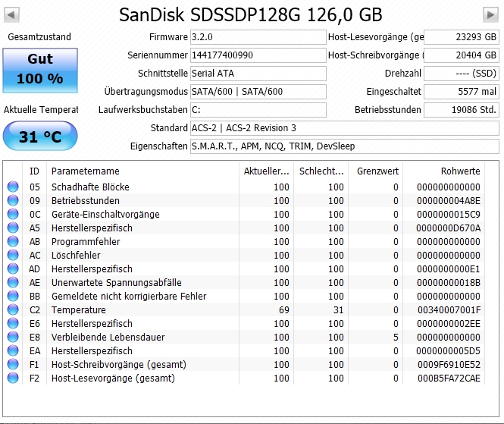Viewport: 504px width, 424px height.
Task: Select the Programmfehler parameter name
Action: 86,242
